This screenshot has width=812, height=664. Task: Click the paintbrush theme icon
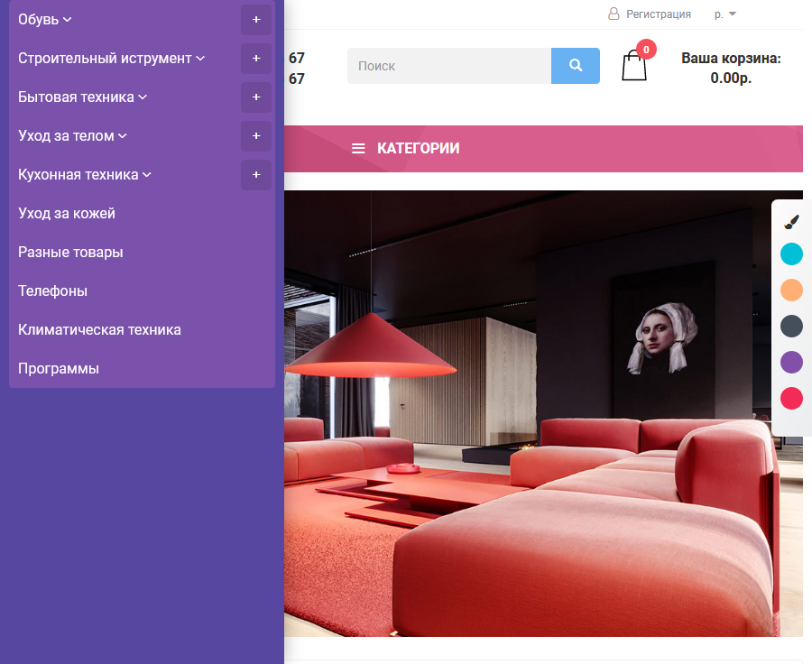point(791,222)
